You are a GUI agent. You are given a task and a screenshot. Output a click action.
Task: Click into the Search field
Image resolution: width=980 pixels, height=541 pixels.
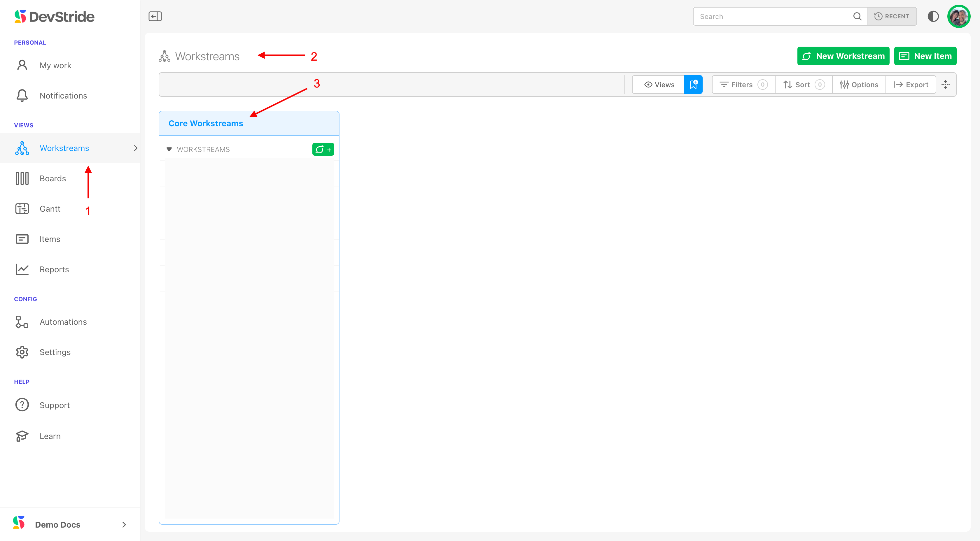(x=772, y=16)
